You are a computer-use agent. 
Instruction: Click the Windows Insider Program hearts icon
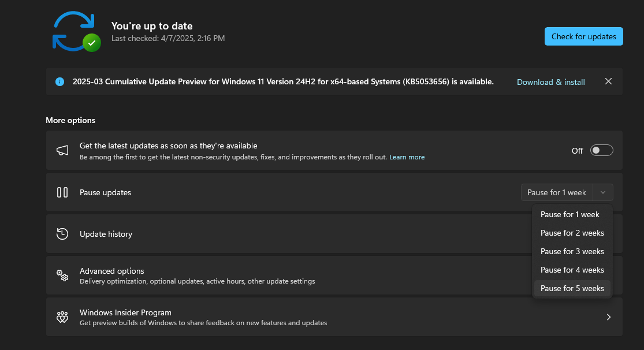click(62, 317)
